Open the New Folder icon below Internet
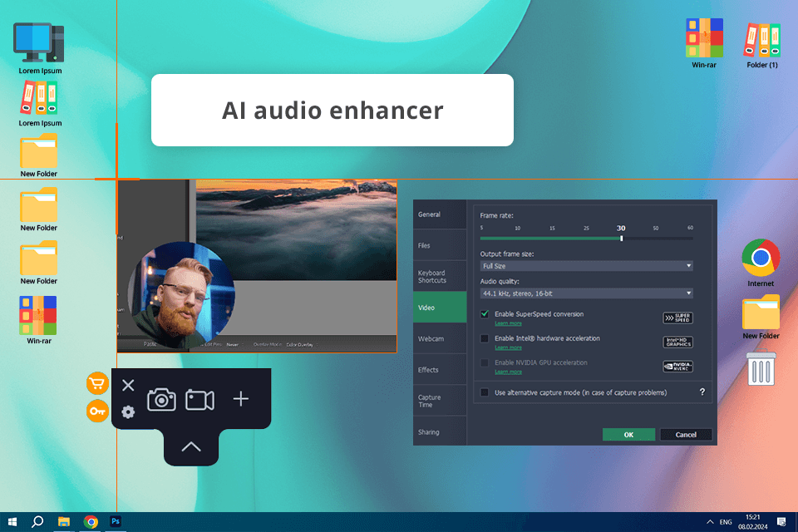 (761, 317)
